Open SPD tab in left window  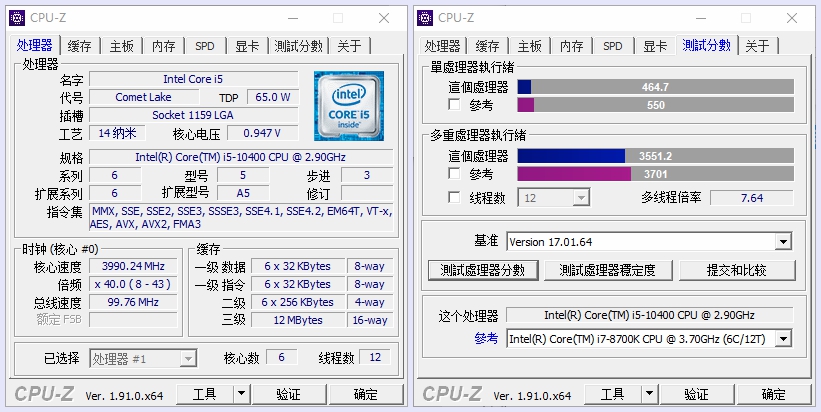click(x=205, y=46)
